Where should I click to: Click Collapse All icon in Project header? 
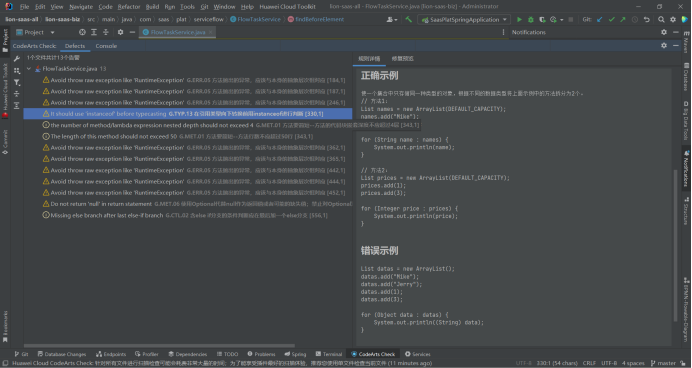(x=106, y=32)
